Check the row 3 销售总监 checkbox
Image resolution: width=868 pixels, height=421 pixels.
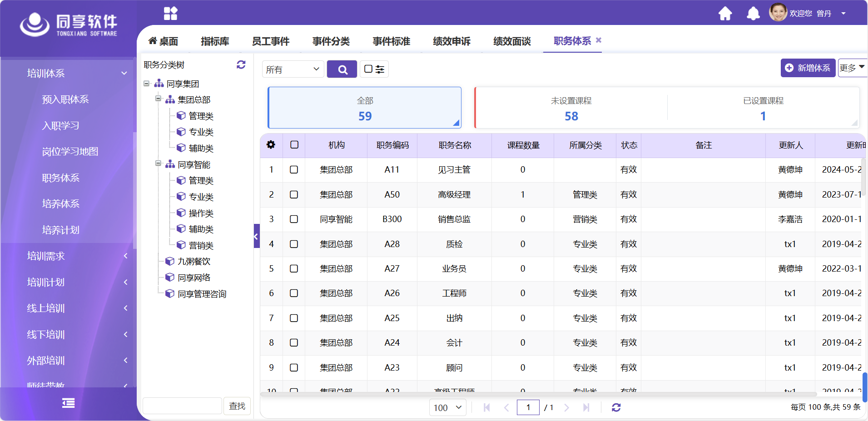294,219
